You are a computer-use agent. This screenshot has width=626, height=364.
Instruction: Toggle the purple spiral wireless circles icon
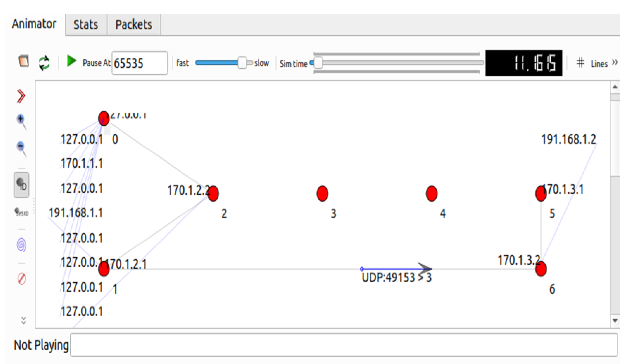point(22,245)
